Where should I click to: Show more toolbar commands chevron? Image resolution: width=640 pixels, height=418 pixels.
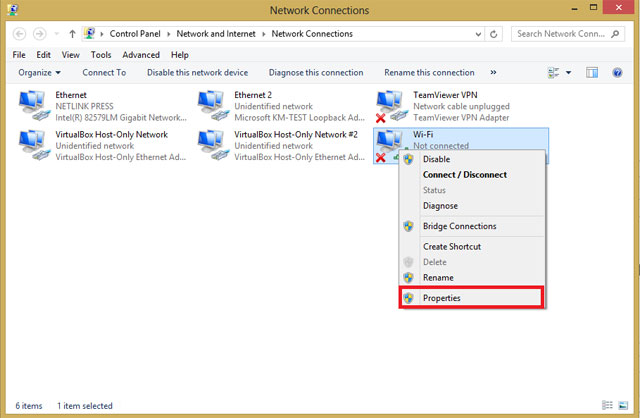tap(493, 72)
